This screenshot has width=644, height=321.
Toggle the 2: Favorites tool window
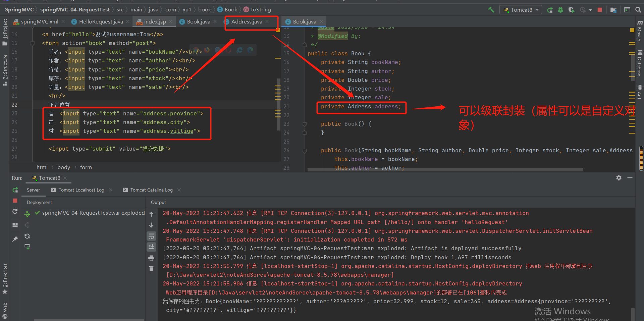(5, 279)
